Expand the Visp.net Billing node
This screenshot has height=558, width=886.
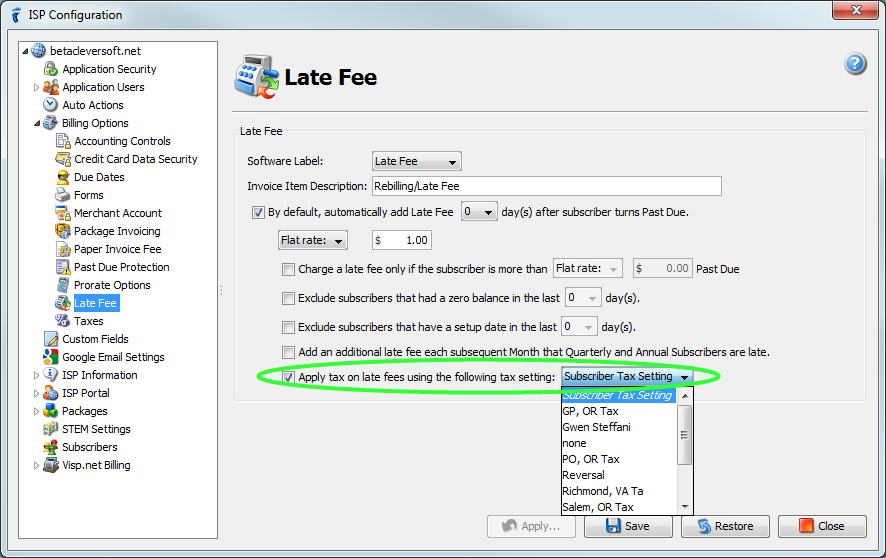(x=37, y=465)
